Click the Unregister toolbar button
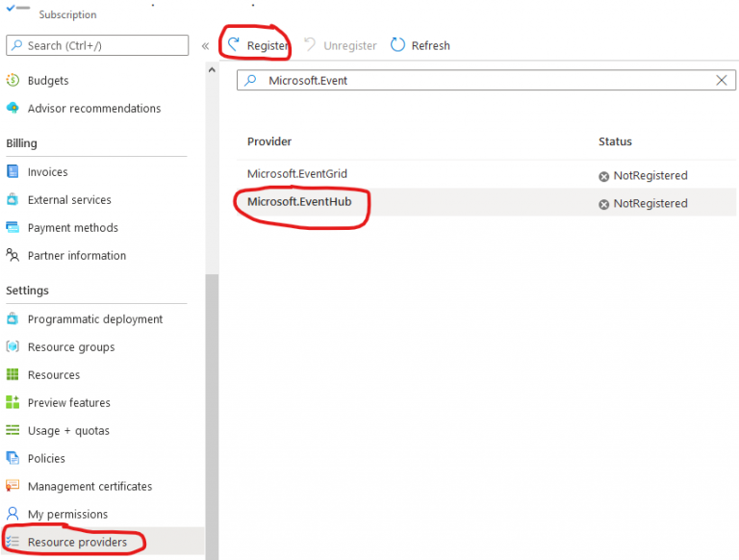 [340, 45]
